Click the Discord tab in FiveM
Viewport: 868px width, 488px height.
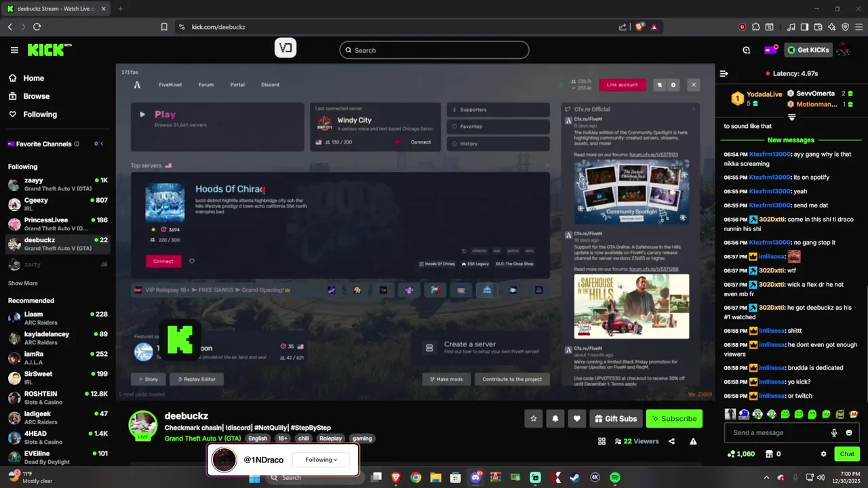pyautogui.click(x=270, y=85)
